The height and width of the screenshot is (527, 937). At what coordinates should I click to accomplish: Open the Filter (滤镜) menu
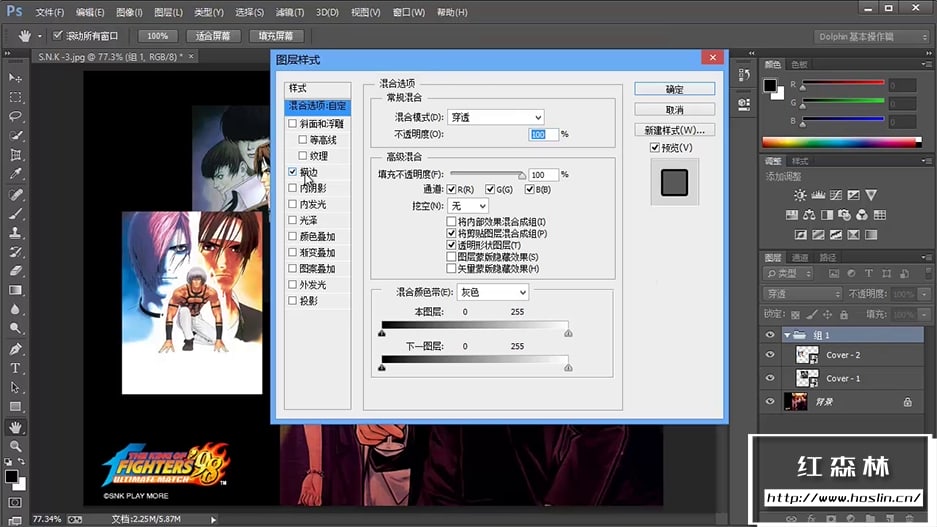click(290, 12)
